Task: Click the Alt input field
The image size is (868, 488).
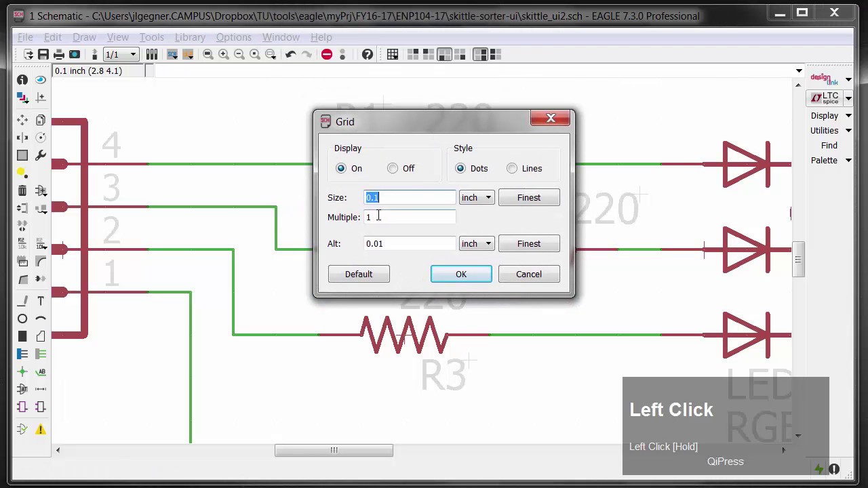Action: tap(410, 243)
